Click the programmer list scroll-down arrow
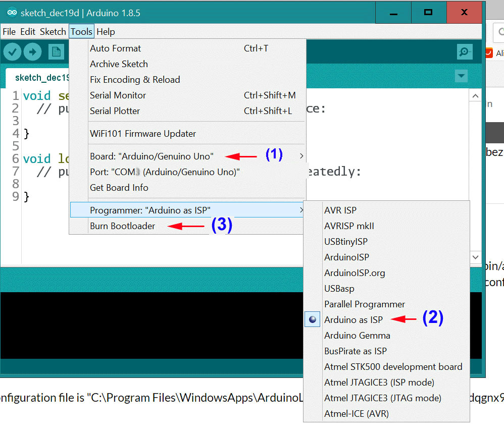 coord(475,258)
